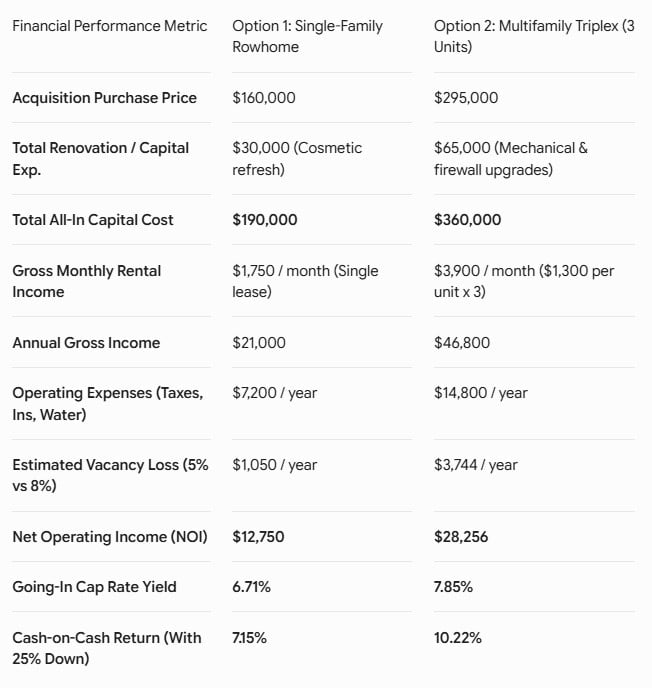This screenshot has height=688, width=652.
Task: Select the Operating Expenses row label
Action: pos(107,404)
